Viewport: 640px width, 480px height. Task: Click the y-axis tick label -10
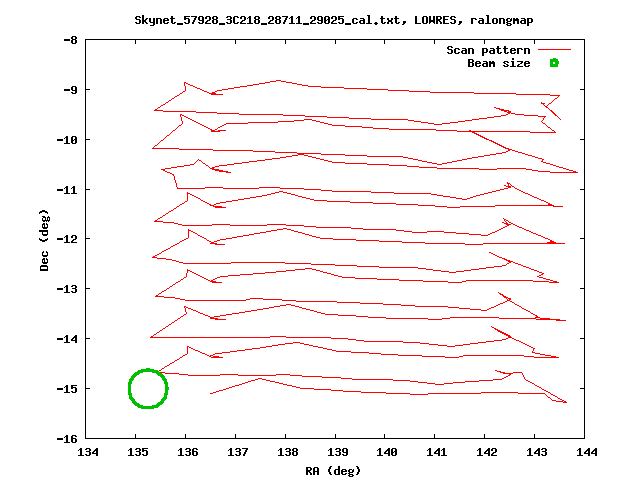click(x=67, y=140)
